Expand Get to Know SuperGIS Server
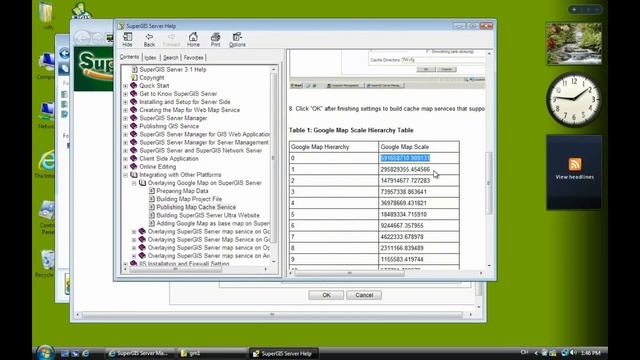 tap(126, 94)
